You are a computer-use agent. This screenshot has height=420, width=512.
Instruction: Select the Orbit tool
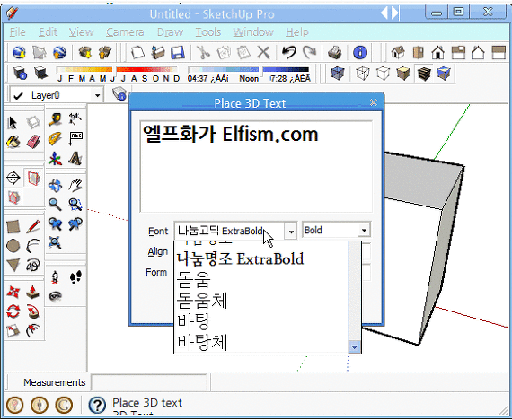55,186
